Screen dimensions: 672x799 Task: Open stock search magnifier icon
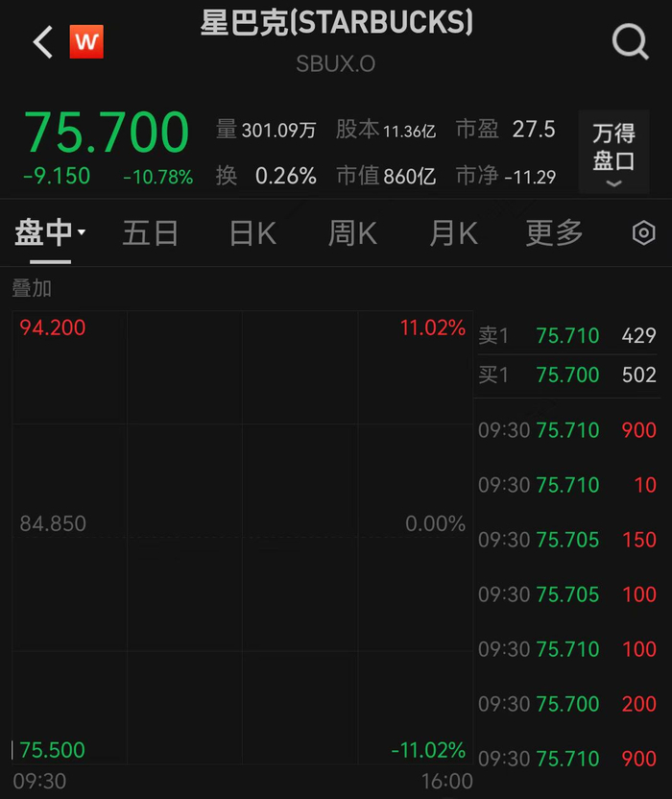point(630,42)
